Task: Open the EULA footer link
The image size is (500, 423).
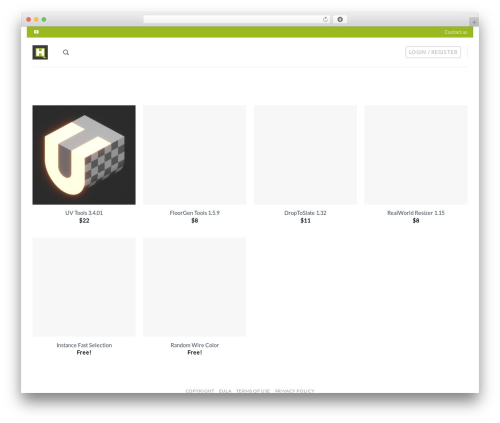Action: [225, 391]
